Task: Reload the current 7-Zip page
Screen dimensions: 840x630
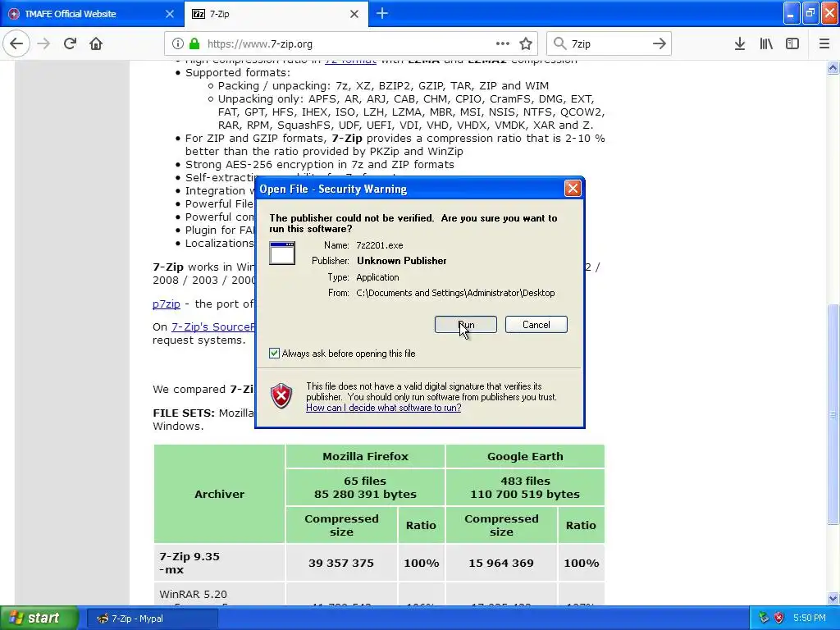Action: point(70,43)
